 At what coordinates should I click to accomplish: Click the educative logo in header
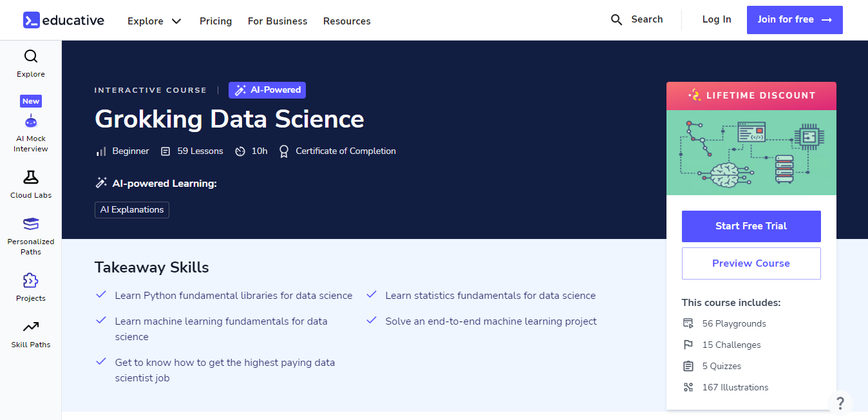click(x=63, y=20)
